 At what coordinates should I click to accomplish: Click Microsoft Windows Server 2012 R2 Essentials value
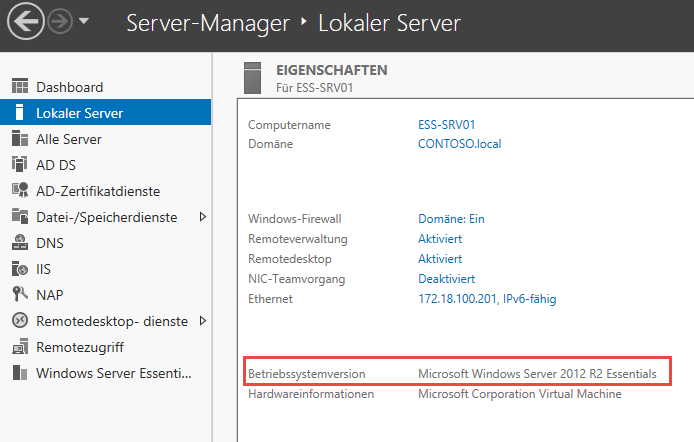(x=537, y=374)
